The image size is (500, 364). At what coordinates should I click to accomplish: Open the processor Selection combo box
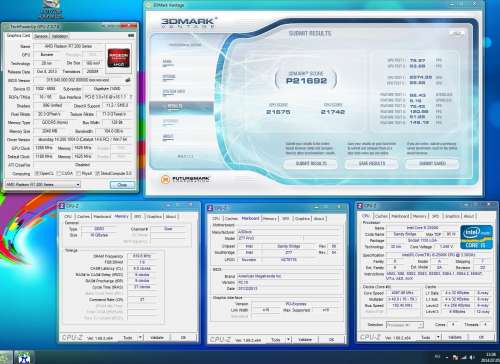(405, 324)
